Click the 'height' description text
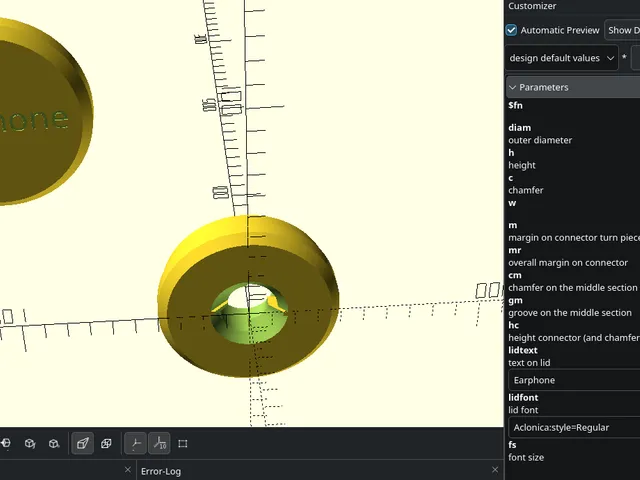Viewport: 640px width, 480px height. [x=522, y=165]
